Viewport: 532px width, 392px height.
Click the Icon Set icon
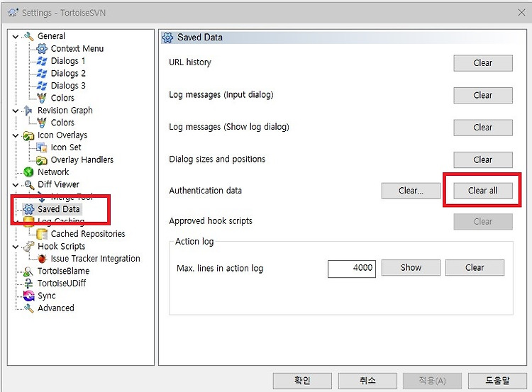(42, 147)
